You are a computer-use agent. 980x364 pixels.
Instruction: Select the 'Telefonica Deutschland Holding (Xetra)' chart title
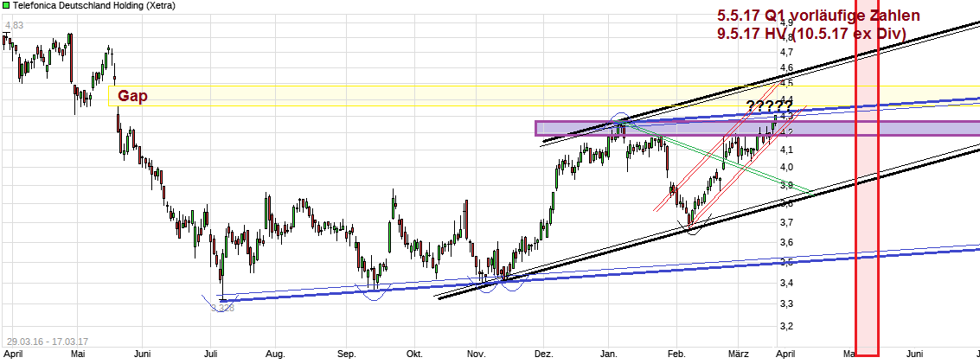[93, 5]
